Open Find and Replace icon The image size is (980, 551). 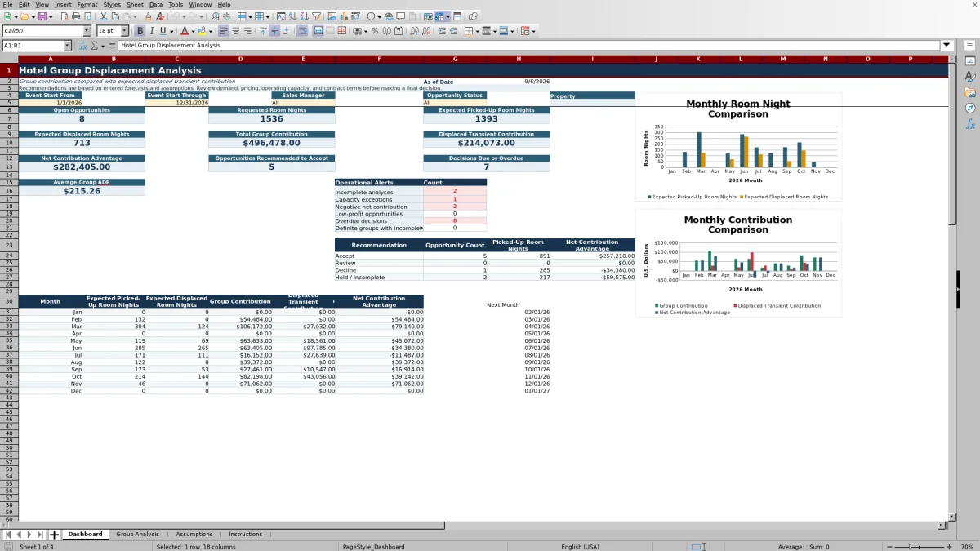point(215,16)
